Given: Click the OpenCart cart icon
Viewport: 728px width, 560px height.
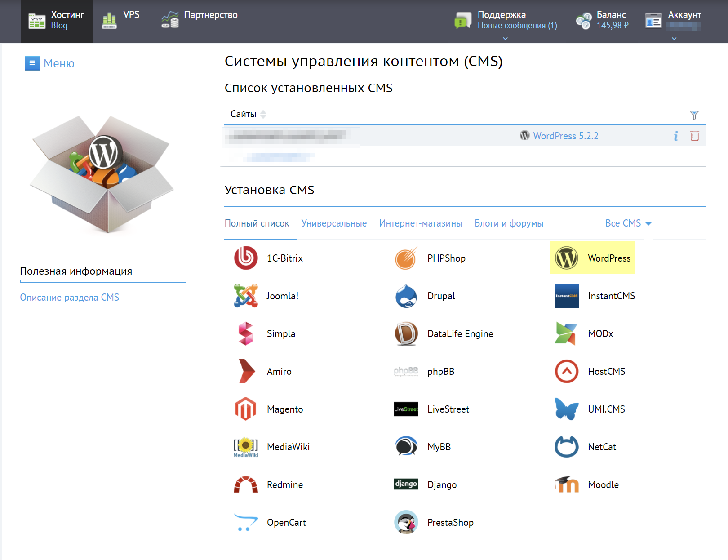Looking at the screenshot, I should point(246,522).
